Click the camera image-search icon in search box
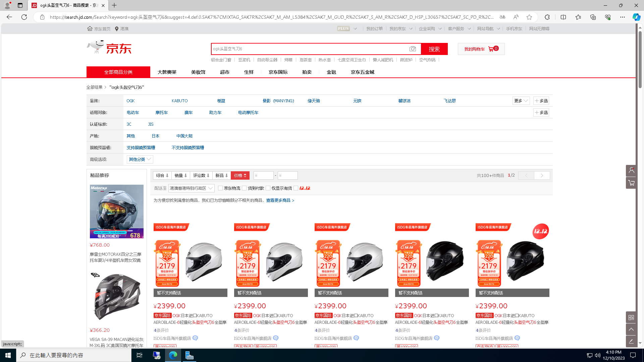 pos(413,49)
